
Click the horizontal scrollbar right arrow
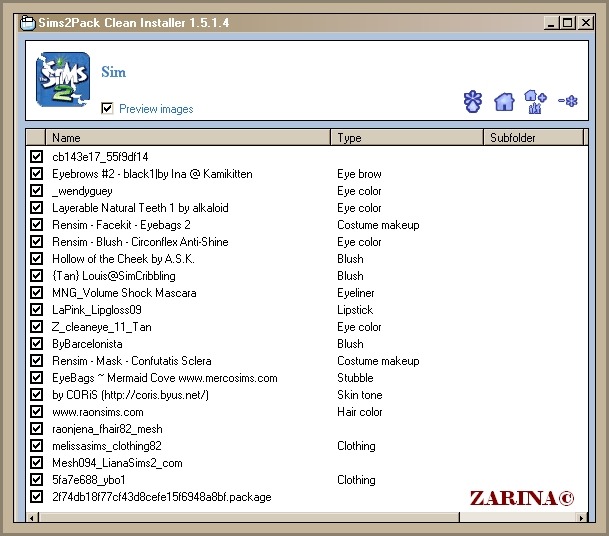click(581, 518)
